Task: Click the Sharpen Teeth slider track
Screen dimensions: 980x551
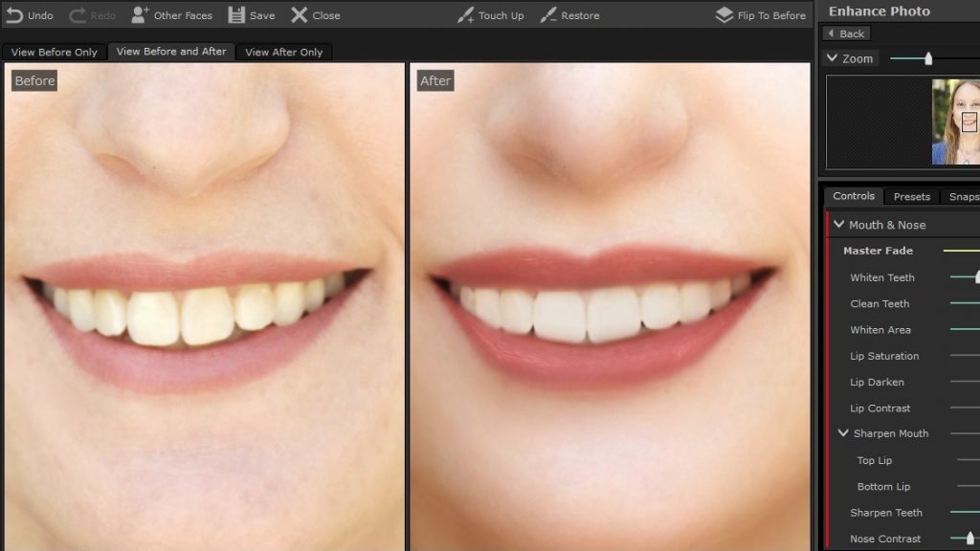Action: click(x=965, y=513)
